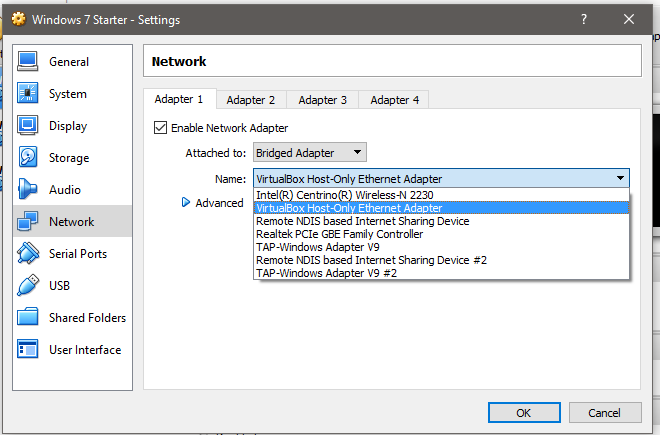Click the General monitor icon in sidebar
The image size is (660, 435).
[x=28, y=61]
